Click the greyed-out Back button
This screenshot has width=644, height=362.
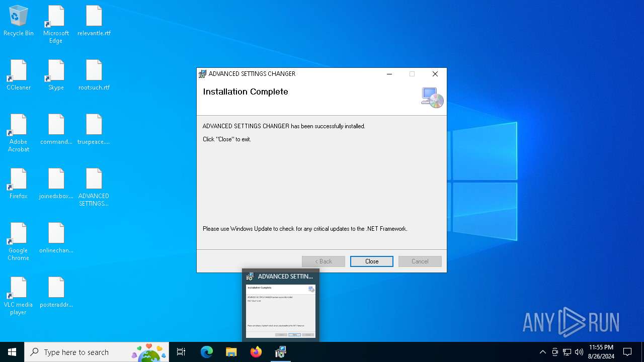(x=324, y=261)
